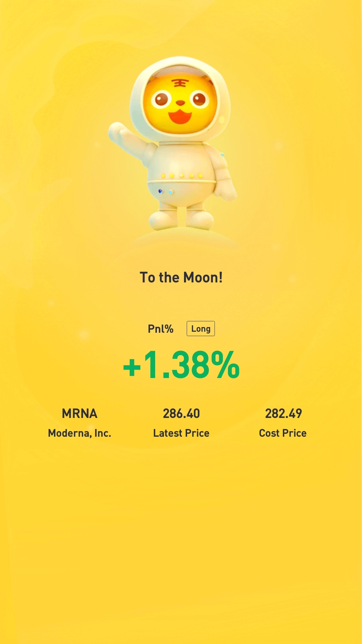The image size is (362, 644).
Task: Click the +1.38% profit figure
Action: tap(181, 365)
